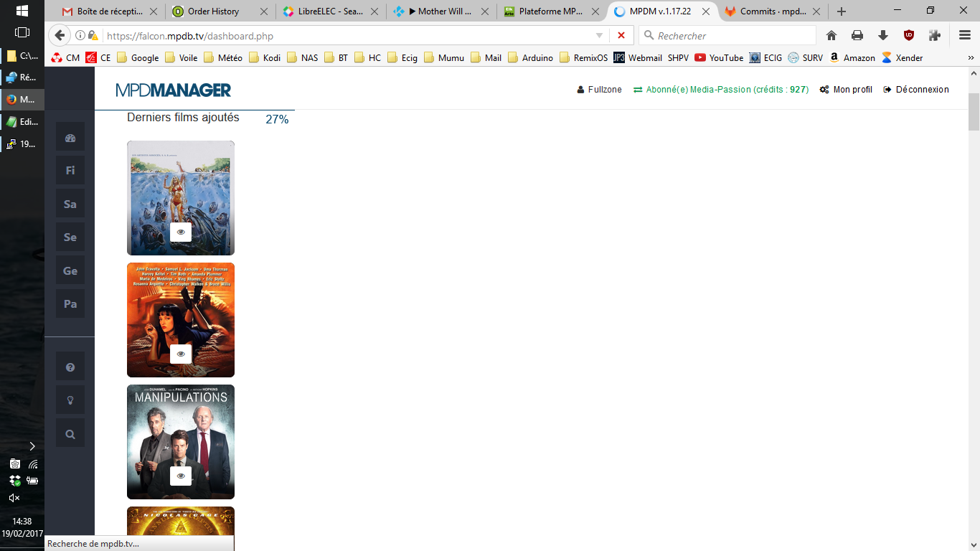
Task: Close the MPDM v.1.17.22 tab
Action: 705,11
